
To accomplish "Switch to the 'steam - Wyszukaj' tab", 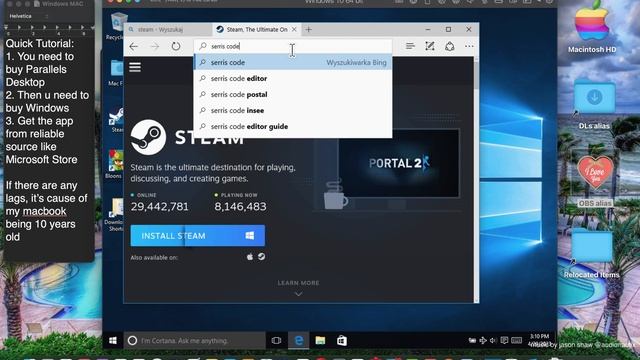I will click(x=168, y=29).
